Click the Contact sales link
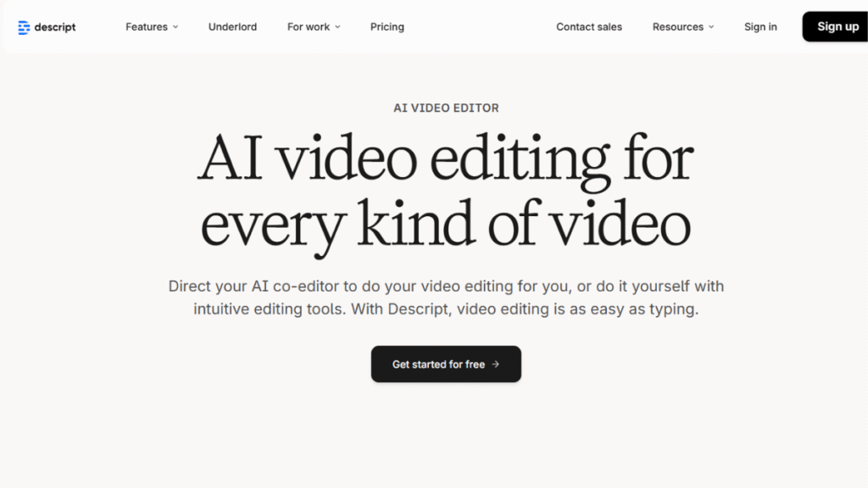 588,27
